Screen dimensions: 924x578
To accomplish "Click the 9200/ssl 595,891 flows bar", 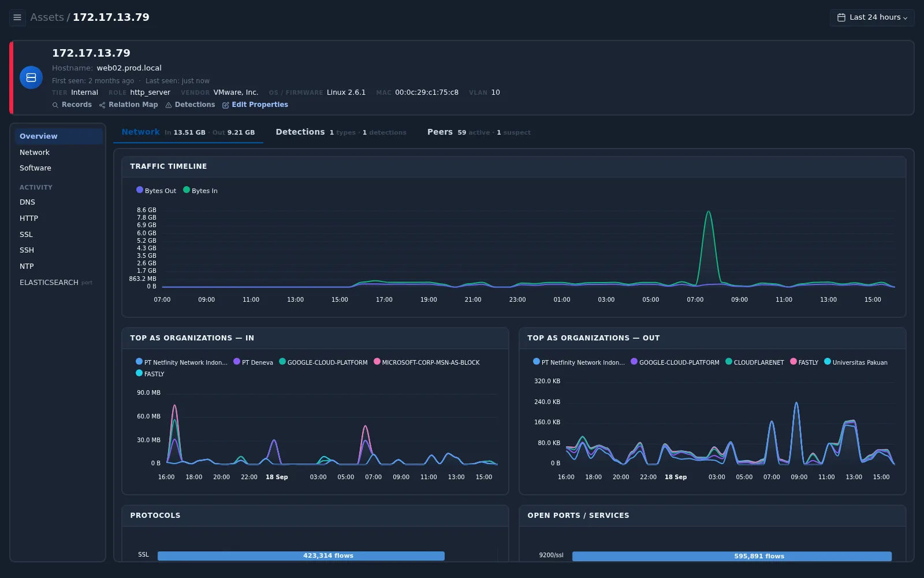I will [732, 556].
